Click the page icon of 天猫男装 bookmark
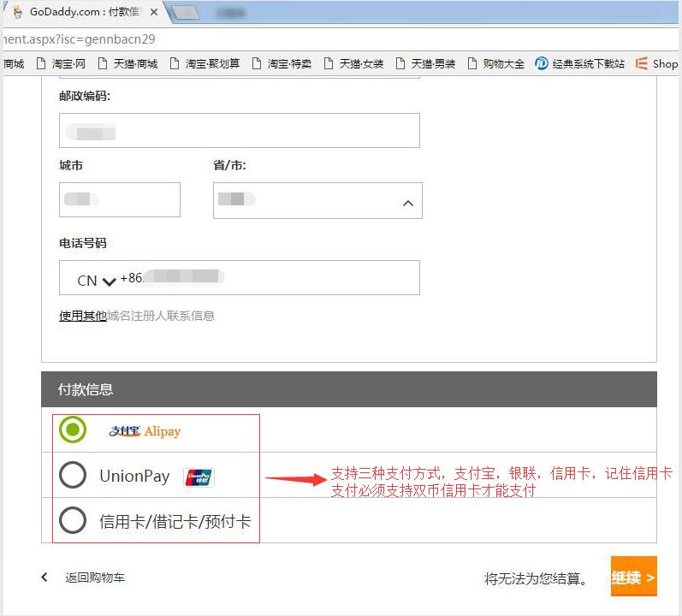682x616 pixels. point(400,64)
